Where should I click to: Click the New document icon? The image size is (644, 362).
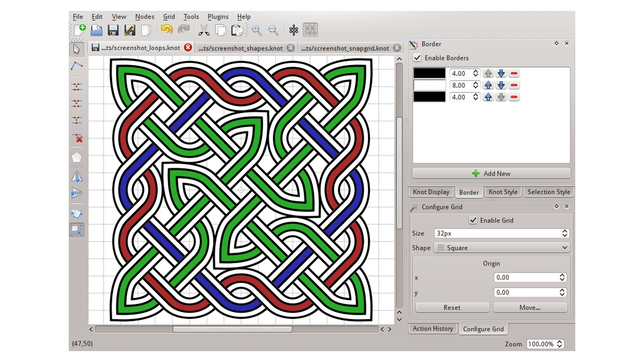pyautogui.click(x=79, y=30)
